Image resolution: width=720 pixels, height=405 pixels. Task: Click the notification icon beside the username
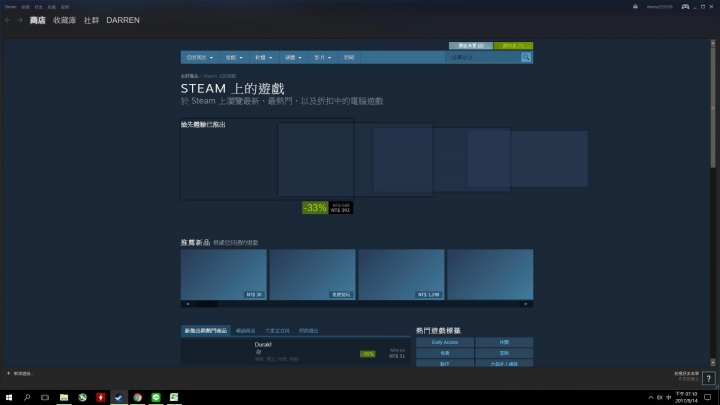pos(635,6)
